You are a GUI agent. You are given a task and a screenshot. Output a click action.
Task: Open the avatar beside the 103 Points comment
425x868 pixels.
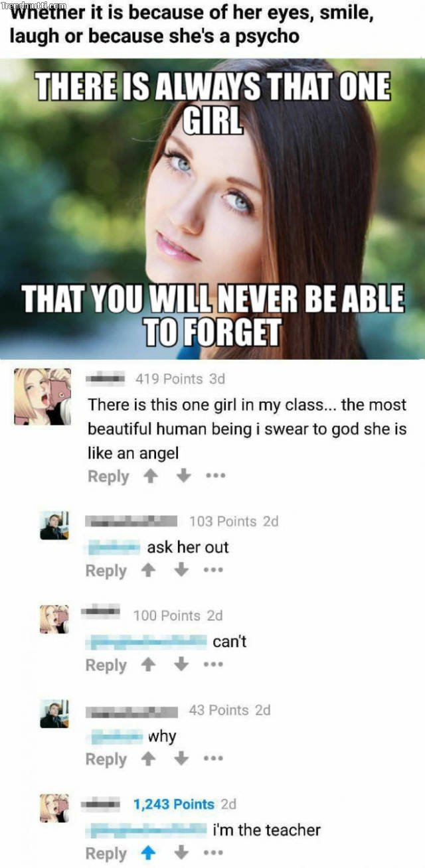54,526
